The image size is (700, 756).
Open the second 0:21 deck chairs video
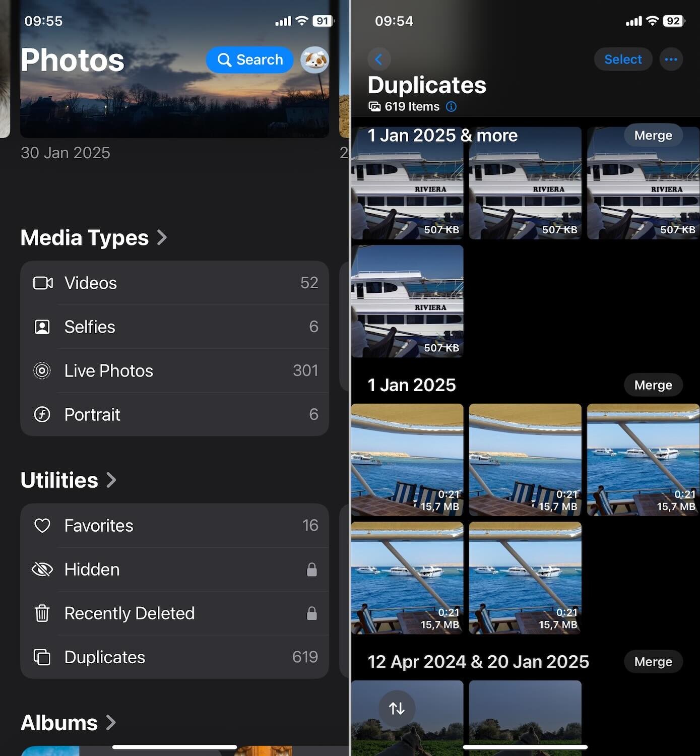525,460
